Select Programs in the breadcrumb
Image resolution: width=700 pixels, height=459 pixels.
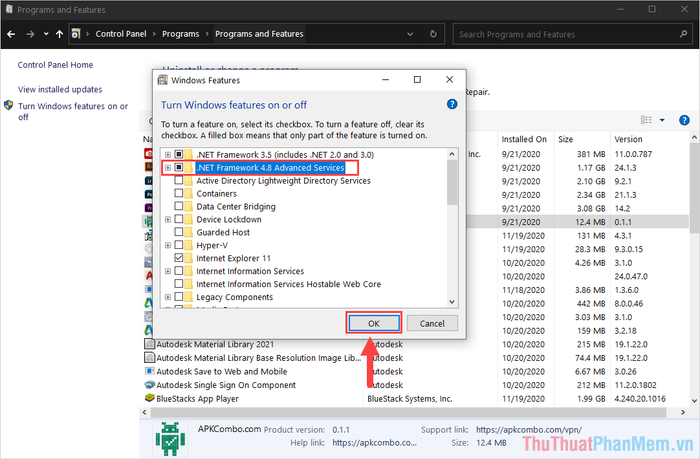click(x=180, y=34)
